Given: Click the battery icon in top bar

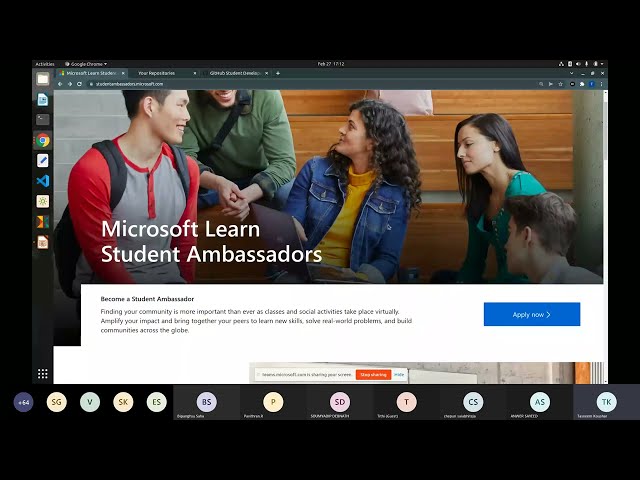Looking at the screenshot, I should pyautogui.click(x=596, y=64).
